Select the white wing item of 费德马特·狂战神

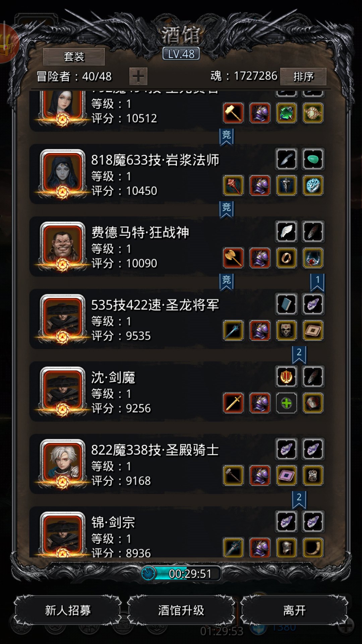click(x=286, y=231)
